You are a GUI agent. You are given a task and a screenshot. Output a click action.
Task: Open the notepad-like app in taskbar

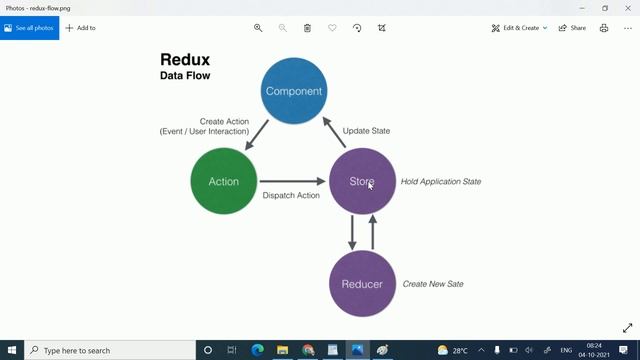click(333, 350)
